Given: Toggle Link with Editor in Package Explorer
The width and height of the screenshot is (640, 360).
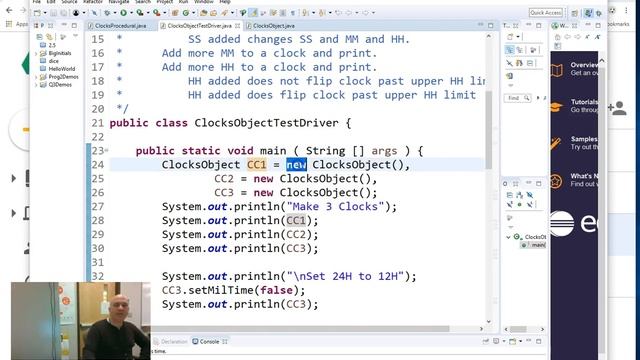Looking at the screenshot, I should (x=49, y=37).
